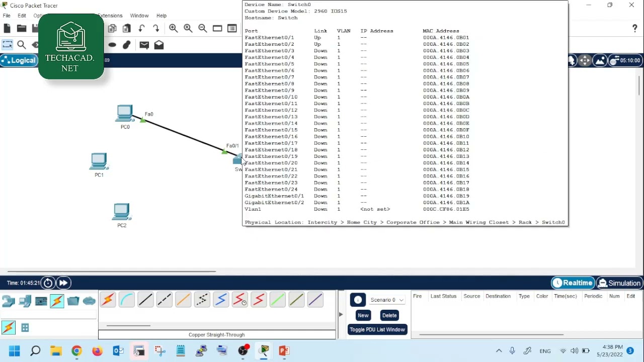Open the custom devices dialog icon

[232, 29]
